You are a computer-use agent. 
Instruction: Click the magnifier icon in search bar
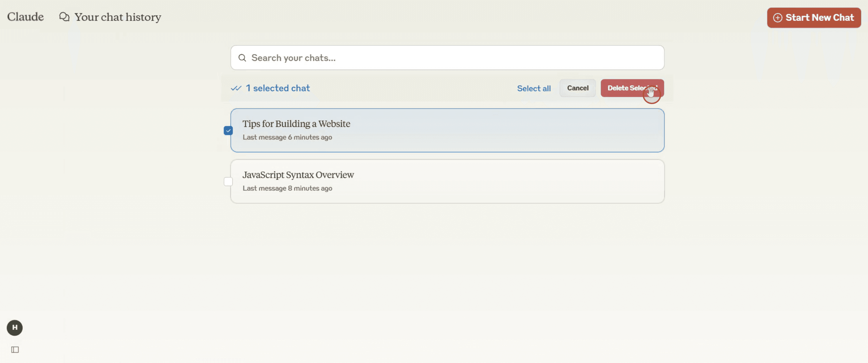pos(242,58)
